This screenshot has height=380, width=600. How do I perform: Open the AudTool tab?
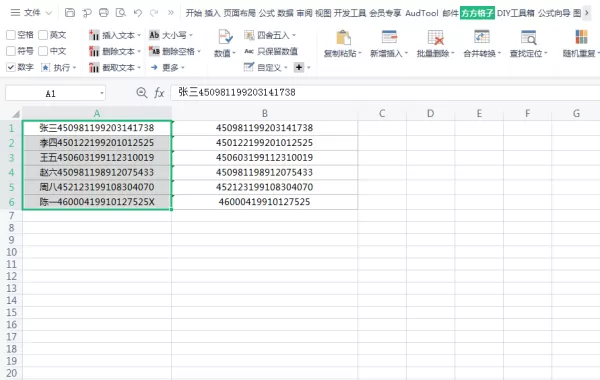pos(422,13)
